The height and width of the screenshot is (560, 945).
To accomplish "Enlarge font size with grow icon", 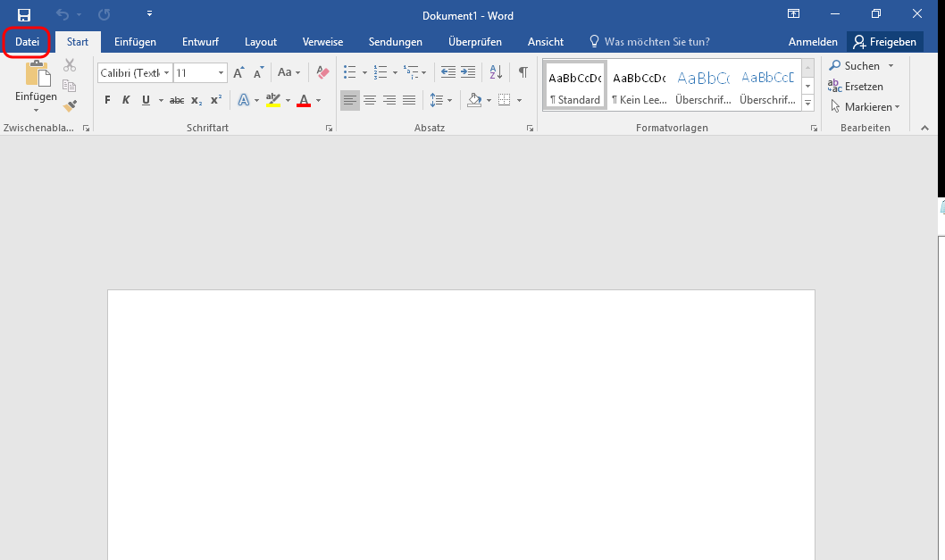I will 238,72.
